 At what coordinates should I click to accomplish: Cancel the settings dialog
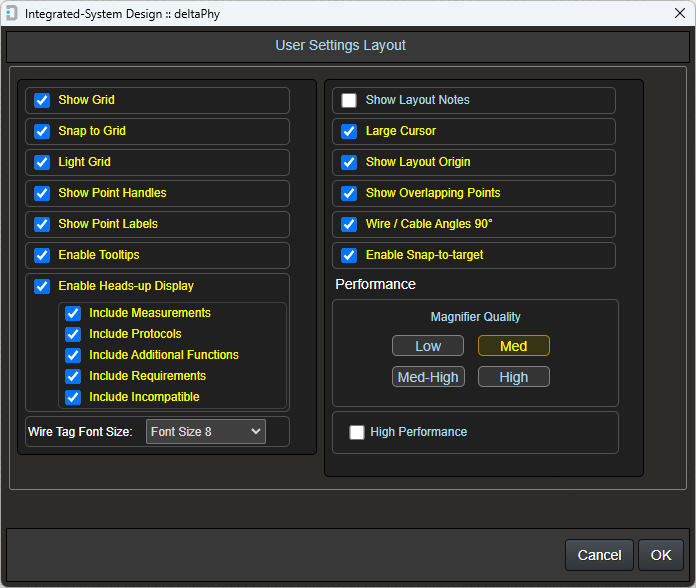(x=599, y=555)
